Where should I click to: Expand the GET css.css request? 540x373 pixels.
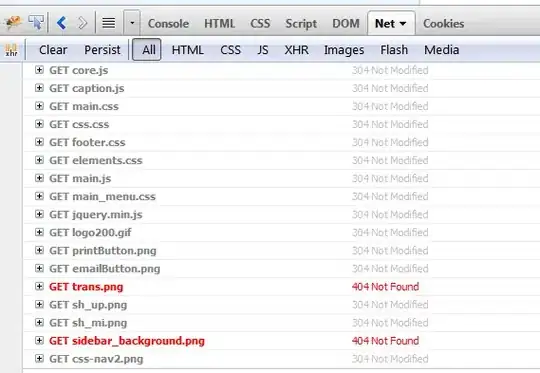click(40, 124)
